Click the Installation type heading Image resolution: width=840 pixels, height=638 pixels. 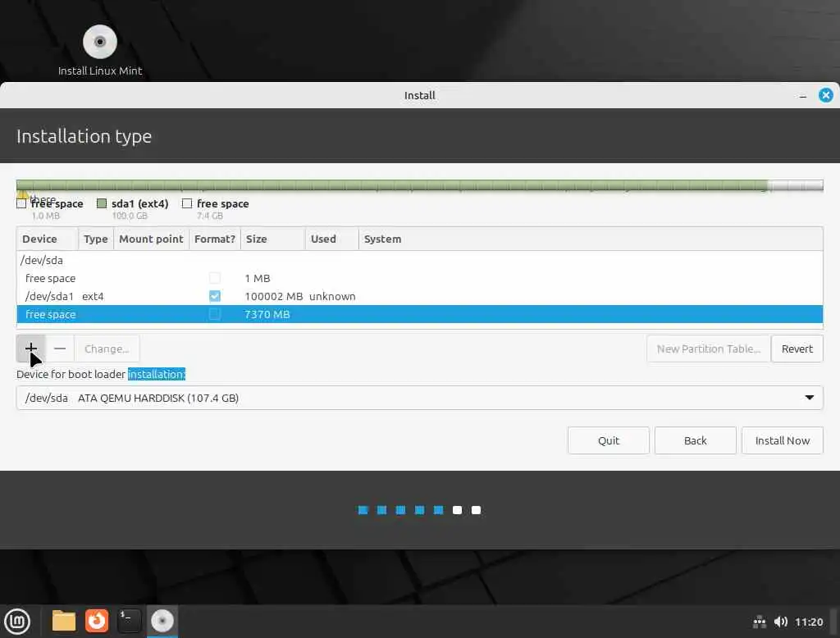tap(84, 136)
